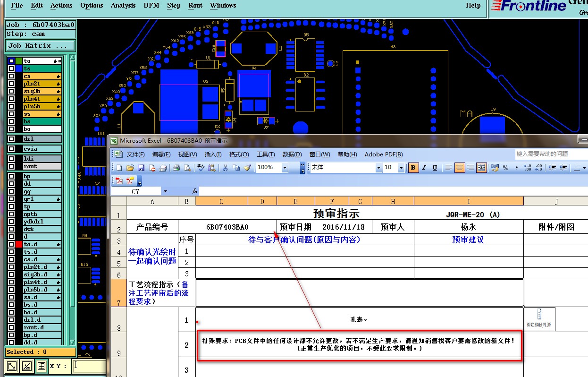Click the Excel help question search box
The height and width of the screenshot is (377, 588).
coord(551,154)
